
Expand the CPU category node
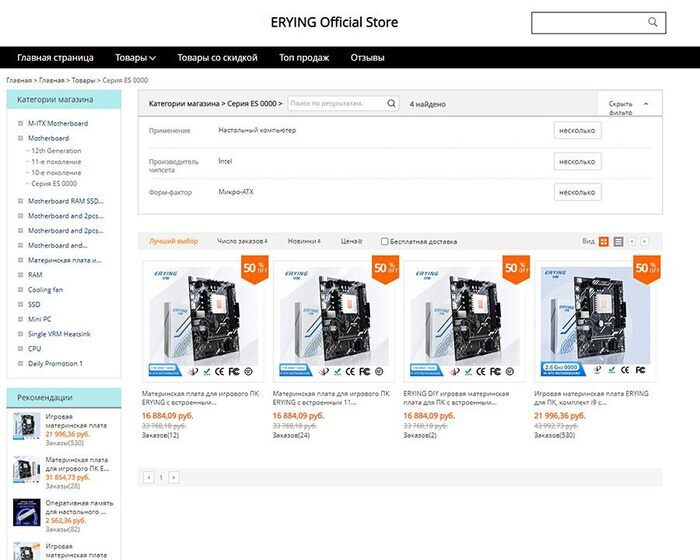click(20, 348)
